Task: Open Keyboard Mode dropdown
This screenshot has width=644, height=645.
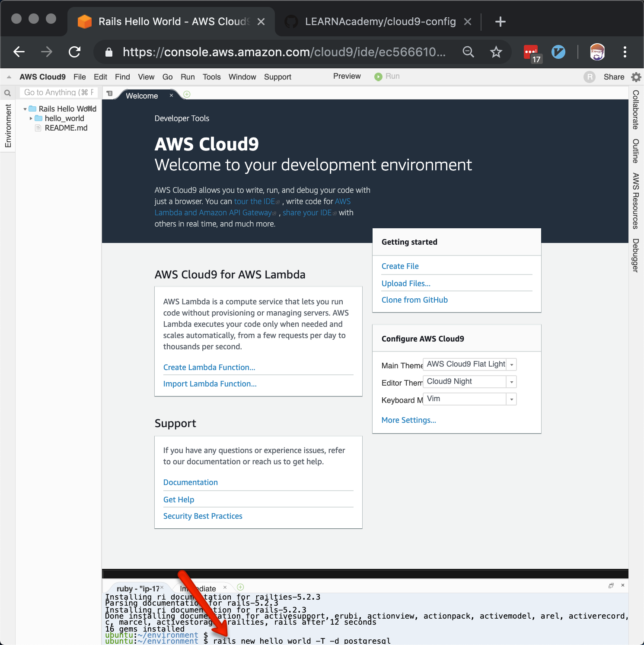Action: coord(470,399)
